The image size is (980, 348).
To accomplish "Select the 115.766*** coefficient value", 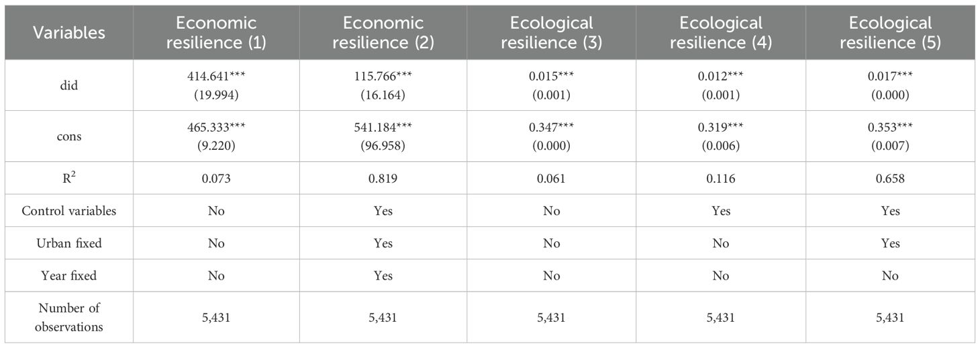I will [385, 79].
